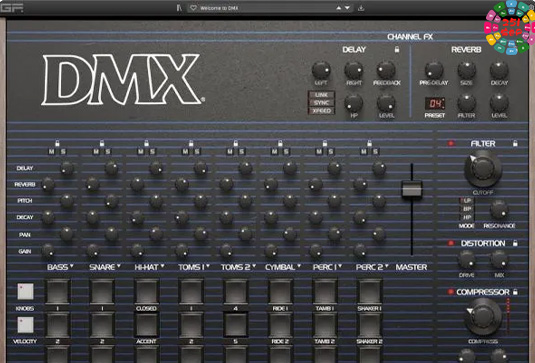Select BP filter mode
535x363 pixels.
tap(467, 208)
